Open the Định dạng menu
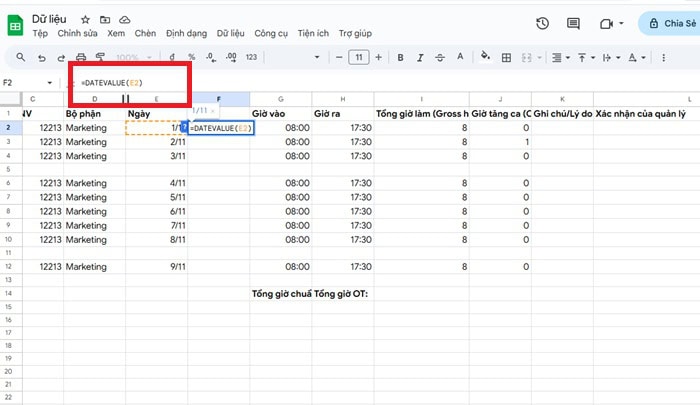Image resolution: width=700 pixels, height=405 pixels. (x=186, y=33)
